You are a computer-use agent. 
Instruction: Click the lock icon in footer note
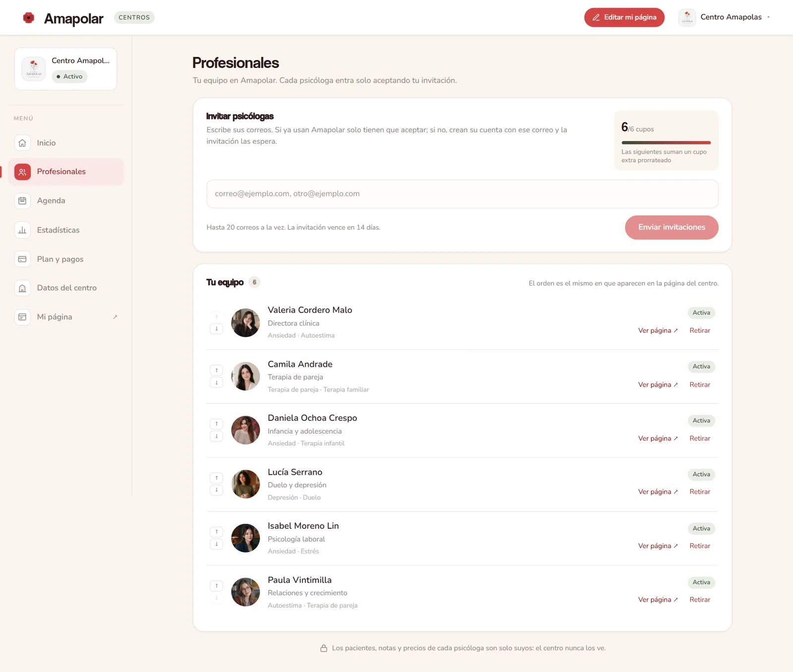[x=324, y=648]
